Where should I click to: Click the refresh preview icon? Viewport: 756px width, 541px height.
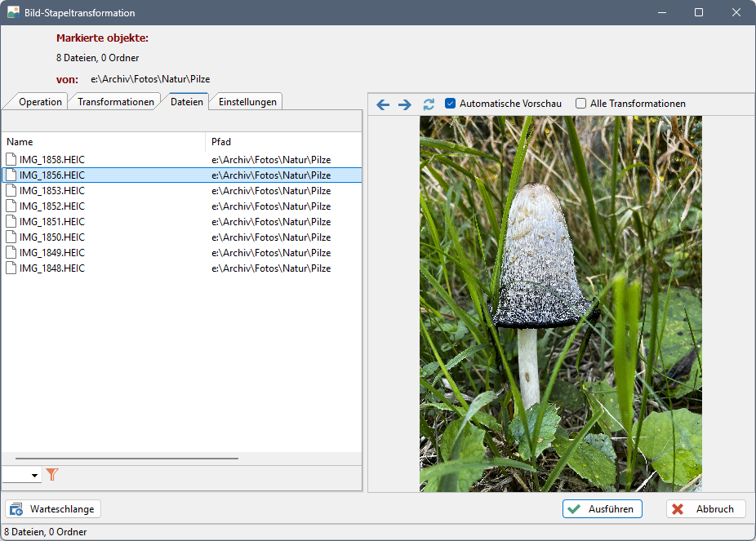429,104
